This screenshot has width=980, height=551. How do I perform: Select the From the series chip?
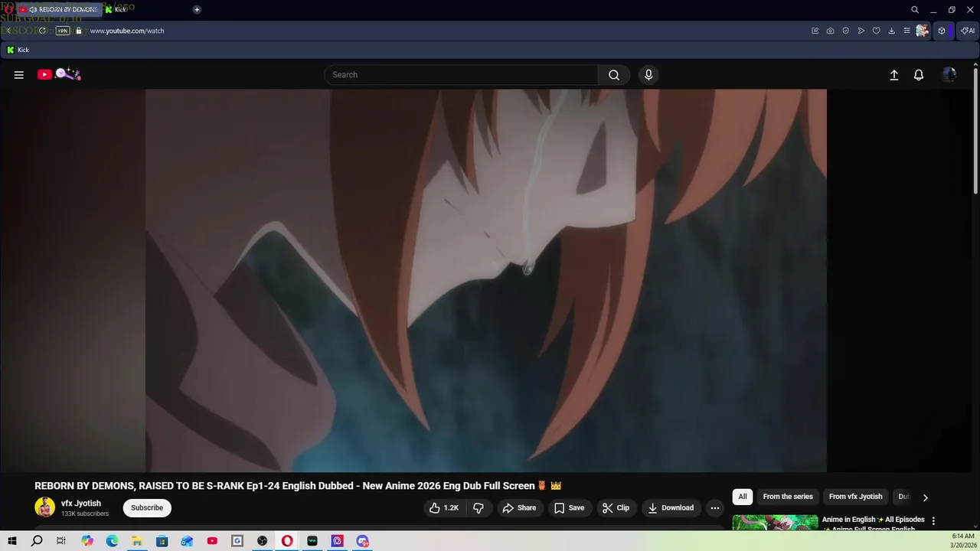(x=788, y=497)
